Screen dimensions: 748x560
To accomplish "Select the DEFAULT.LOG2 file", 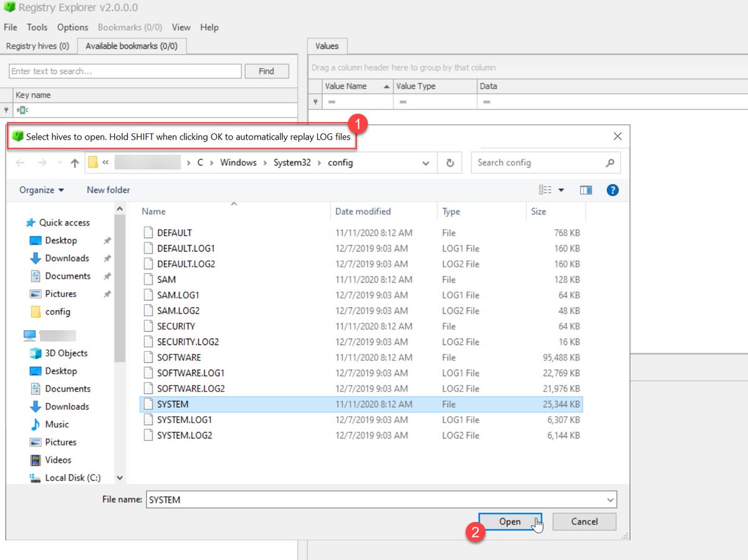I will (x=362, y=264).
